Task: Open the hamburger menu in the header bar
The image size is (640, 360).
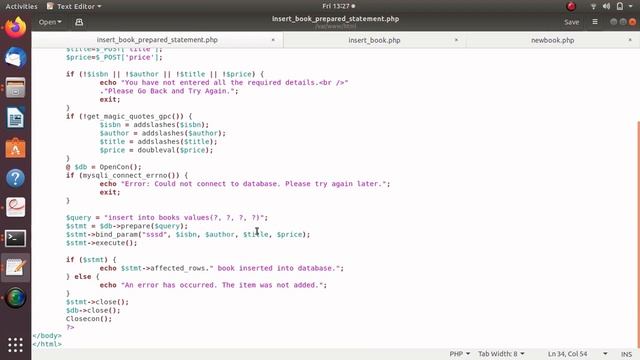Action: pos(595,22)
